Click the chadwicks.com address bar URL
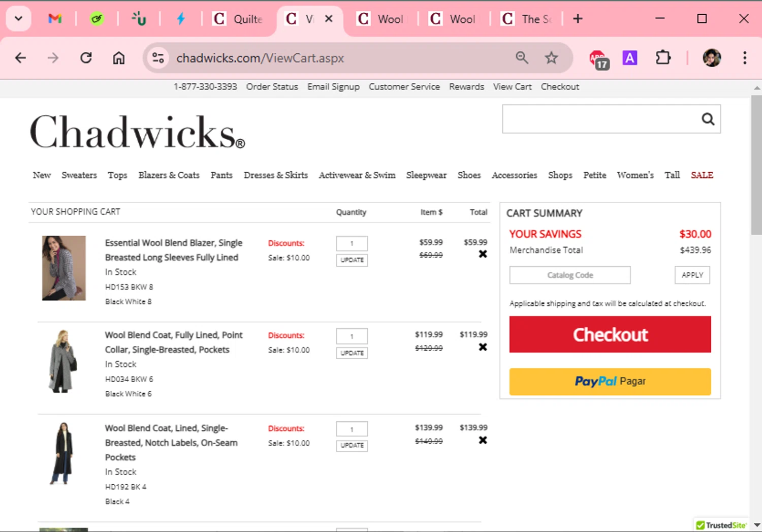762x532 pixels. 260,58
